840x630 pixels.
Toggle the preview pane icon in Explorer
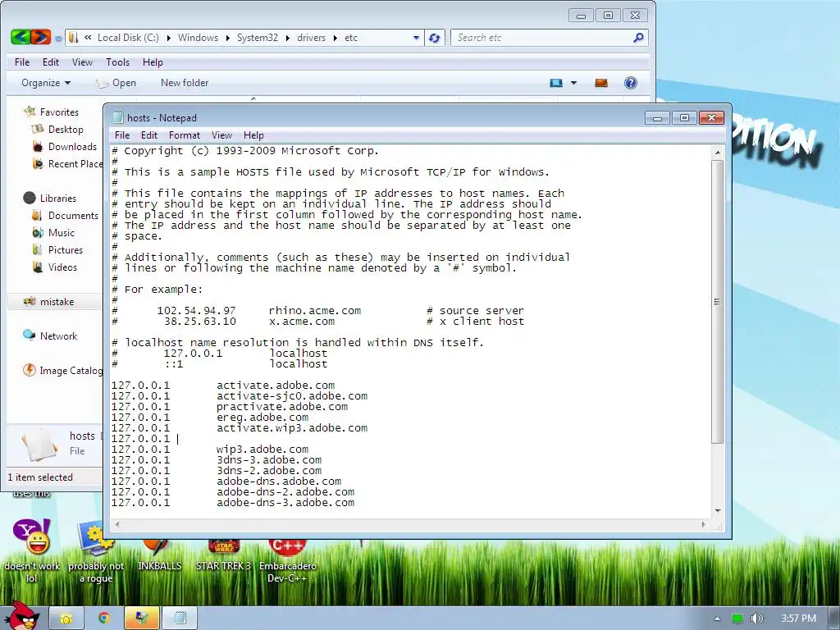601,83
